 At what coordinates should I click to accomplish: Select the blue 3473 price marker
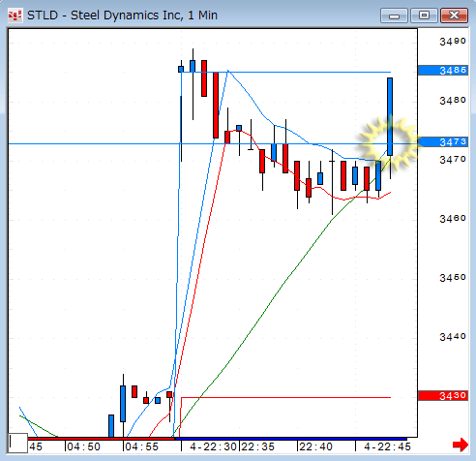pyautogui.click(x=443, y=141)
